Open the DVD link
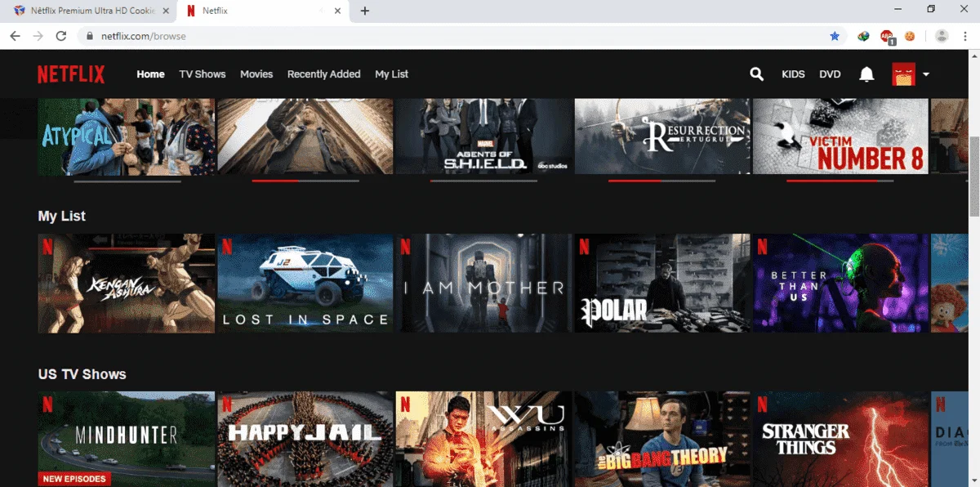Image resolution: width=980 pixels, height=487 pixels. pyautogui.click(x=830, y=74)
